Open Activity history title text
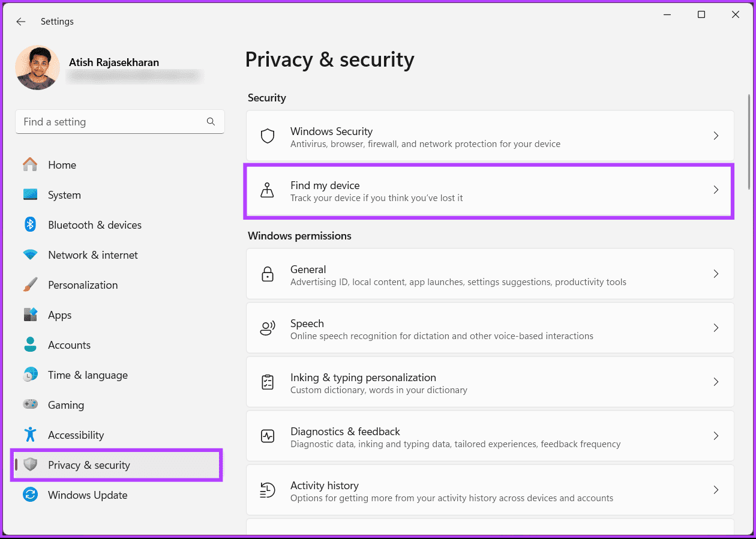 click(325, 486)
